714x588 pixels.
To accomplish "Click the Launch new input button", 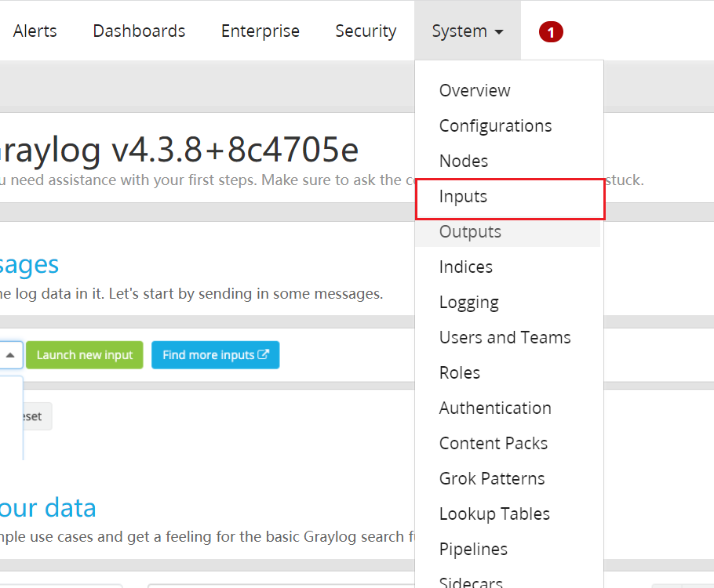I will point(85,355).
